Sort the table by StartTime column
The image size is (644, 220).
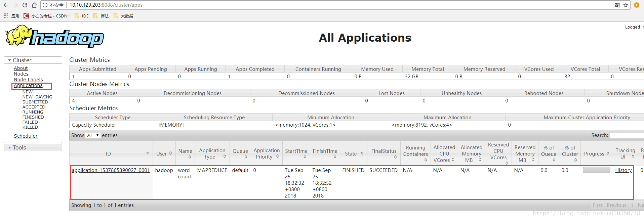pos(296,153)
